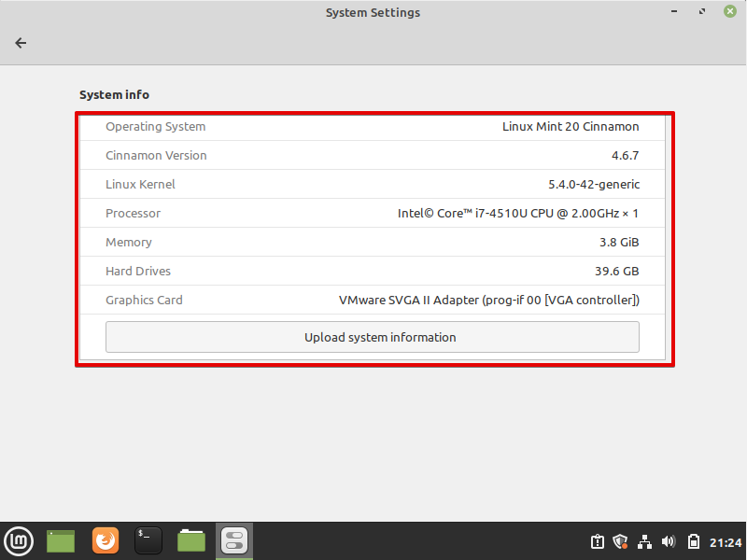Maximize the System Settings window

point(702,11)
